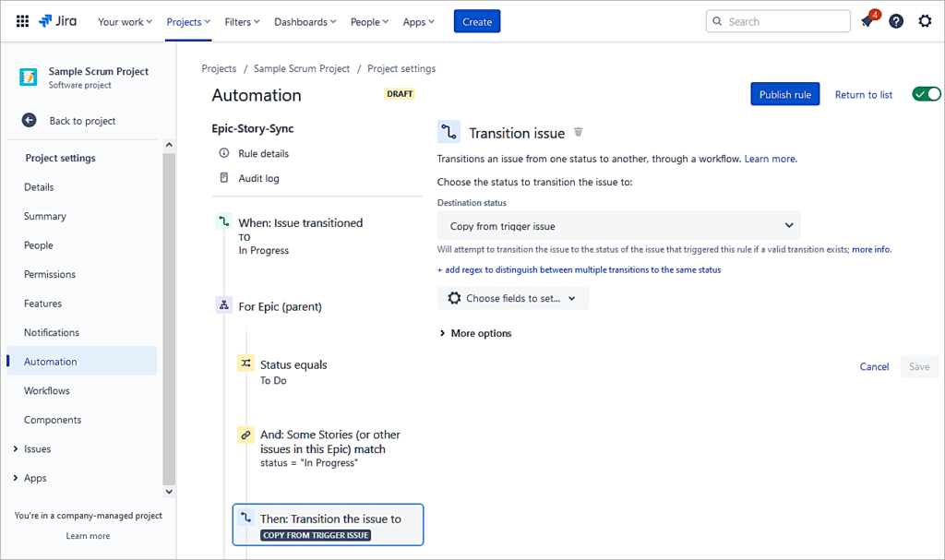This screenshot has width=945, height=560.
Task: Open the Destination status dropdown
Action: pos(618,226)
